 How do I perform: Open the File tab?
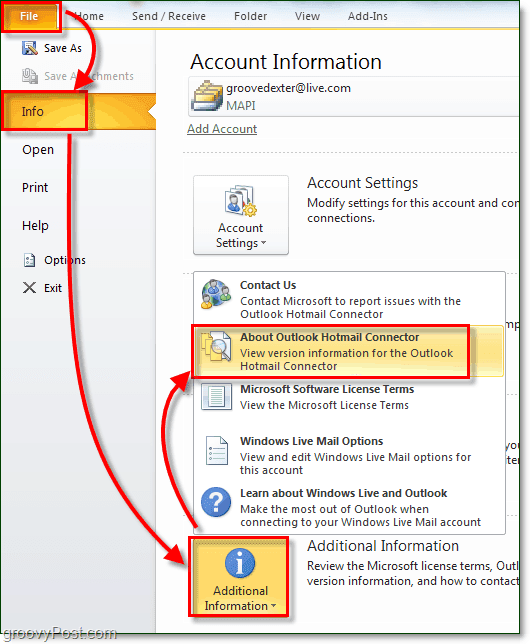[30, 16]
